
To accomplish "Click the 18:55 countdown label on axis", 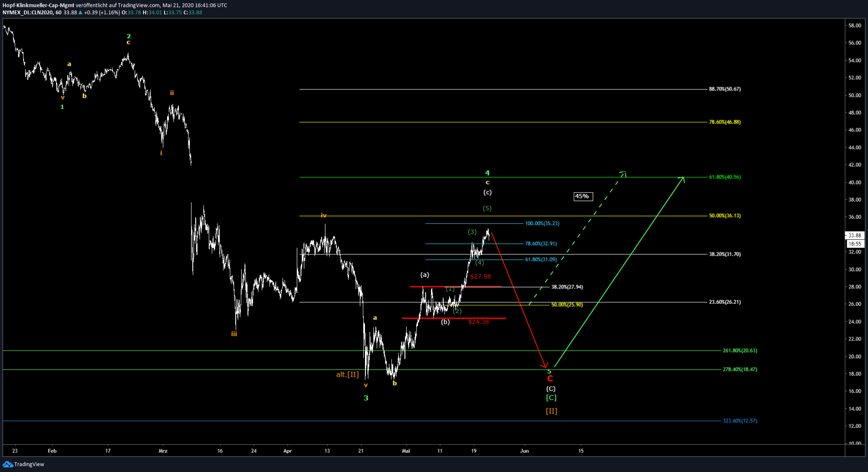I will pos(855,244).
